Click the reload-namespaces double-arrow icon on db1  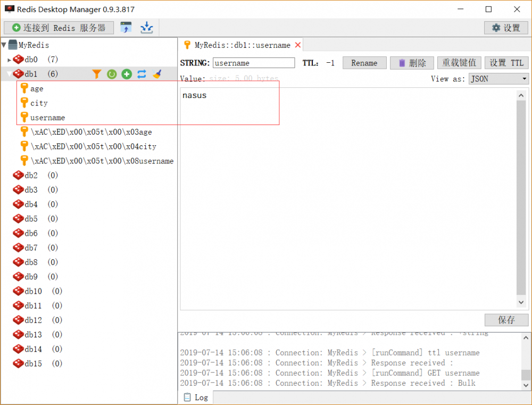[141, 74]
